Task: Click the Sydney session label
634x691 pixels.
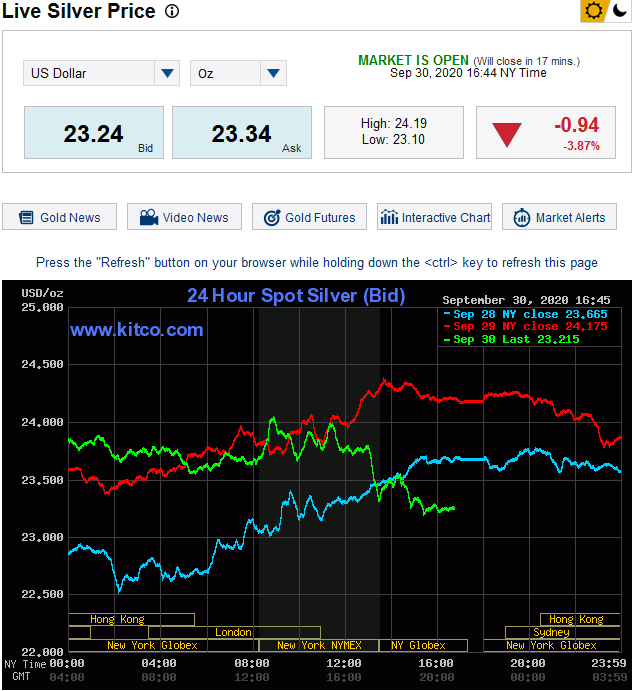Action: (x=551, y=632)
